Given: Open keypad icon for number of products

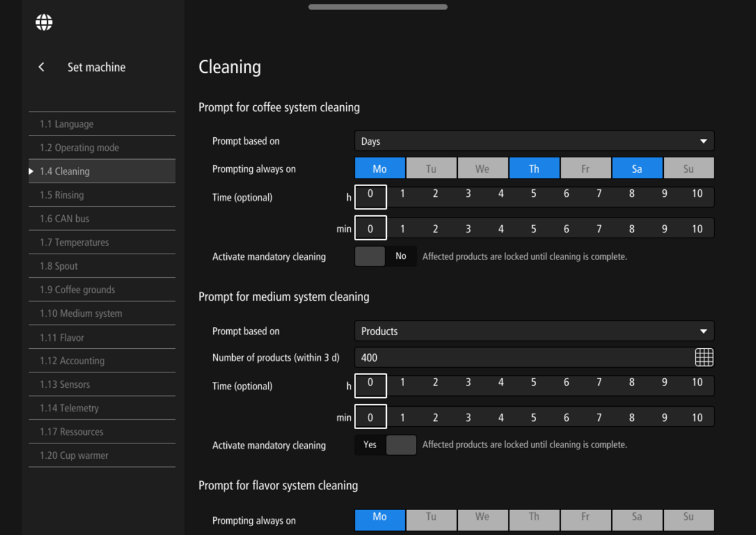Looking at the screenshot, I should [704, 357].
